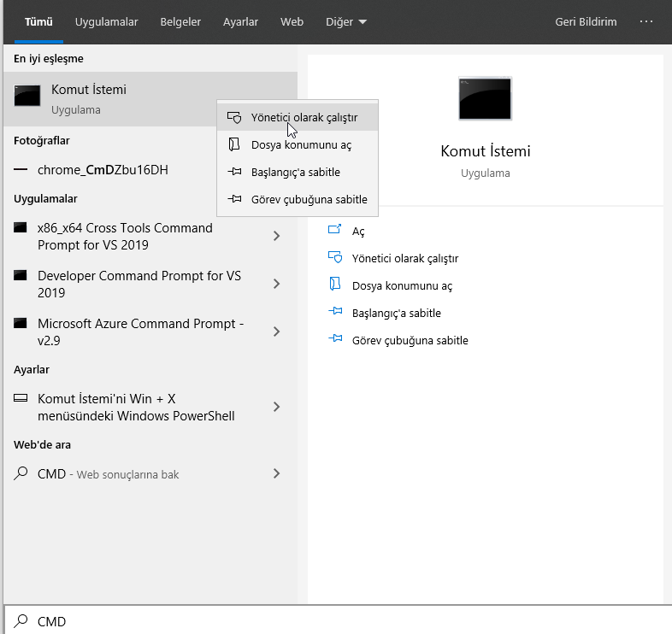The width and height of the screenshot is (672, 634).
Task: Click the search box containing CMD
Action: [x=338, y=620]
